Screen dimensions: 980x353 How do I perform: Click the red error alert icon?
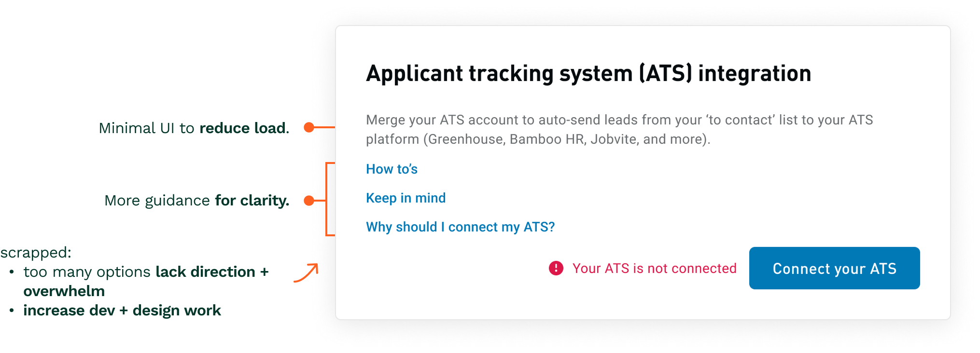coord(556,268)
